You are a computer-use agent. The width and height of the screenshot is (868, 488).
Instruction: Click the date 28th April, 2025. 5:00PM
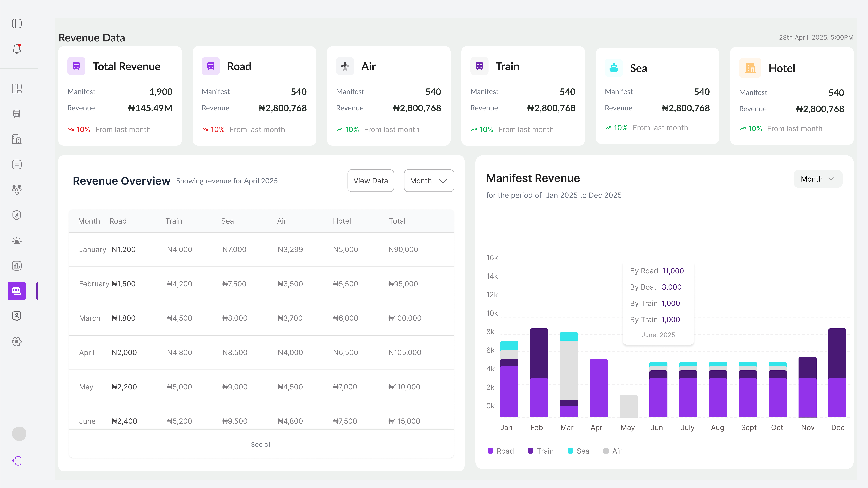pyautogui.click(x=816, y=37)
